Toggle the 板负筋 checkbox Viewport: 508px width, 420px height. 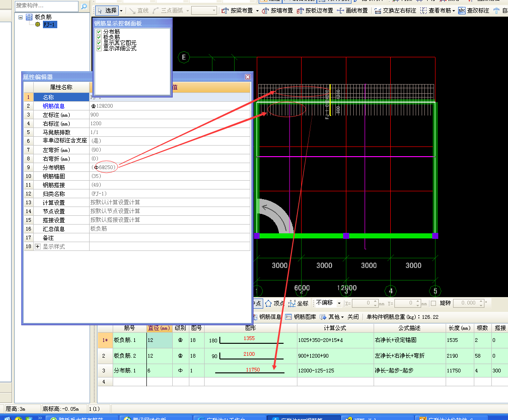click(99, 37)
